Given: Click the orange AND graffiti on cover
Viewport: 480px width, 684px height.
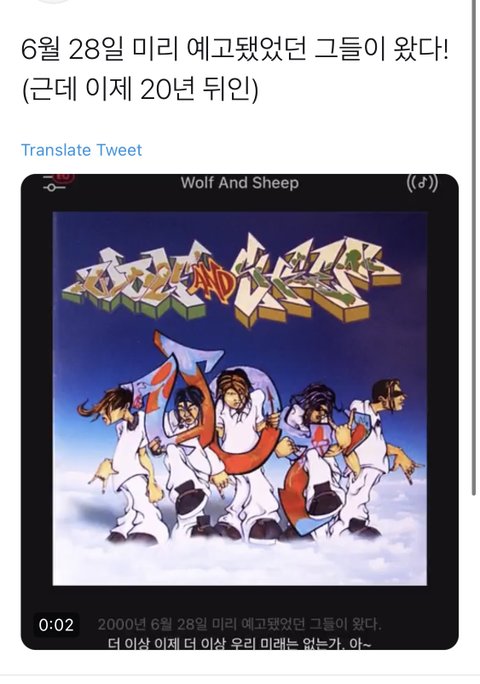Looking at the screenshot, I should click(211, 285).
